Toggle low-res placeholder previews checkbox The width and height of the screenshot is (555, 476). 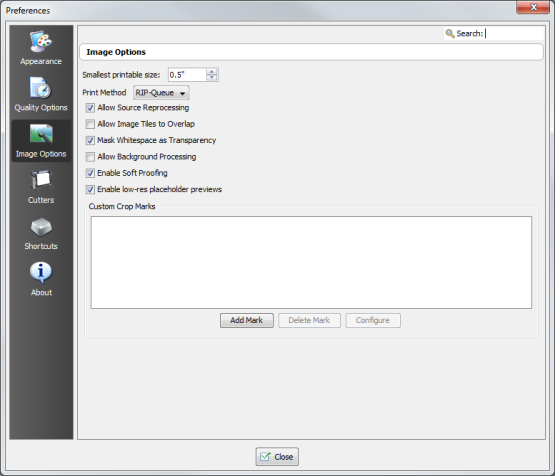point(90,189)
